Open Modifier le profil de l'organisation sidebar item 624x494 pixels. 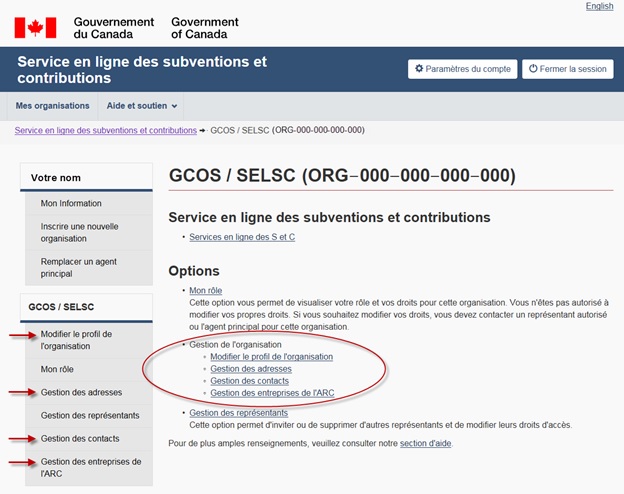tap(77, 340)
